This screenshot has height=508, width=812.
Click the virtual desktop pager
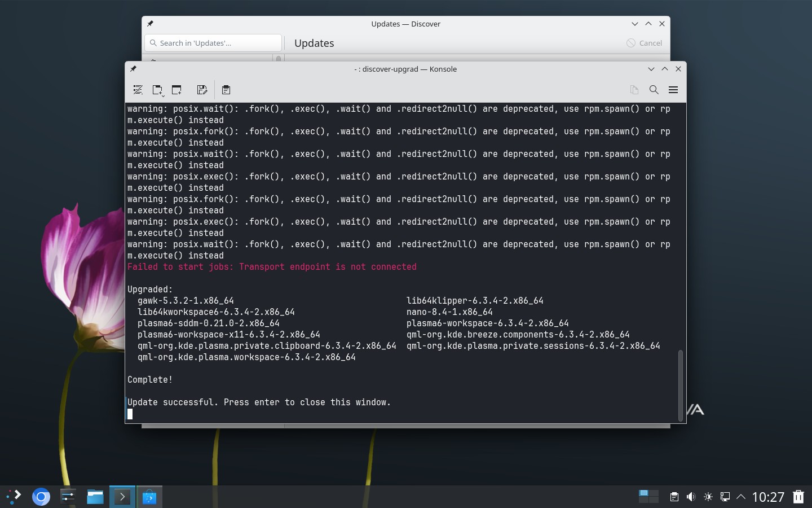tap(648, 497)
